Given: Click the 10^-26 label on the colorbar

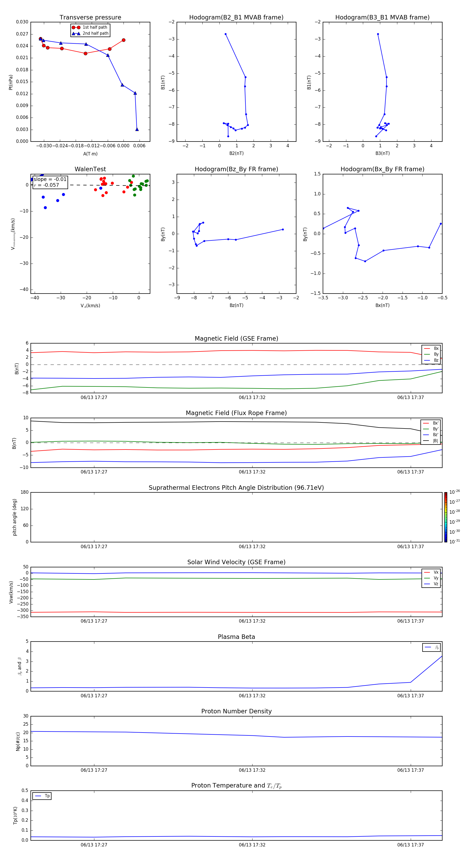Looking at the screenshot, I should tap(455, 492).
